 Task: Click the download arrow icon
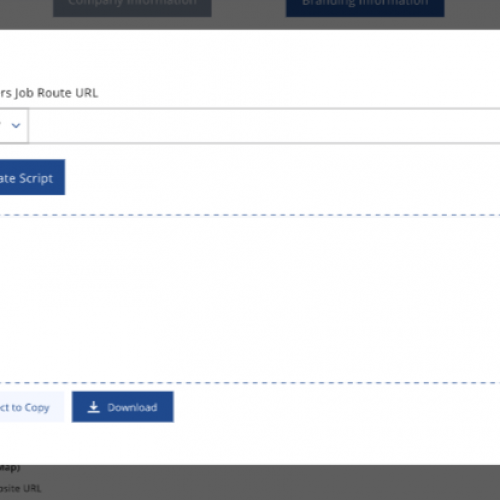94,407
